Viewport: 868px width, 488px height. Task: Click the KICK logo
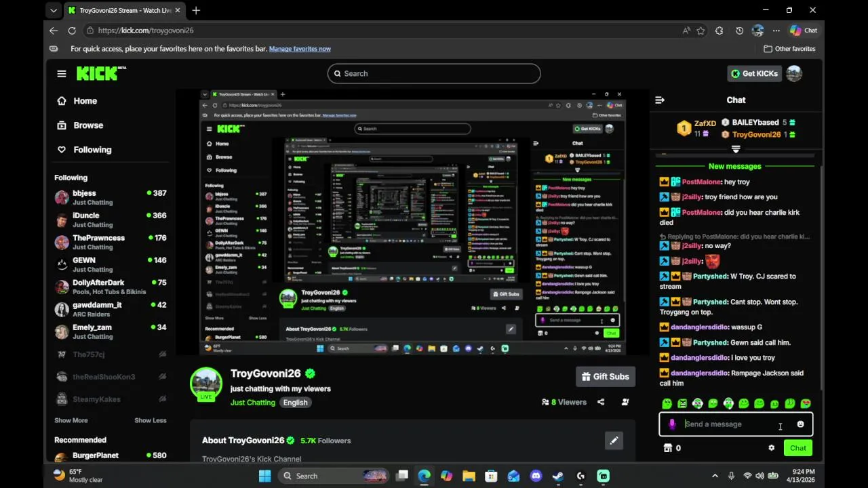click(x=101, y=73)
